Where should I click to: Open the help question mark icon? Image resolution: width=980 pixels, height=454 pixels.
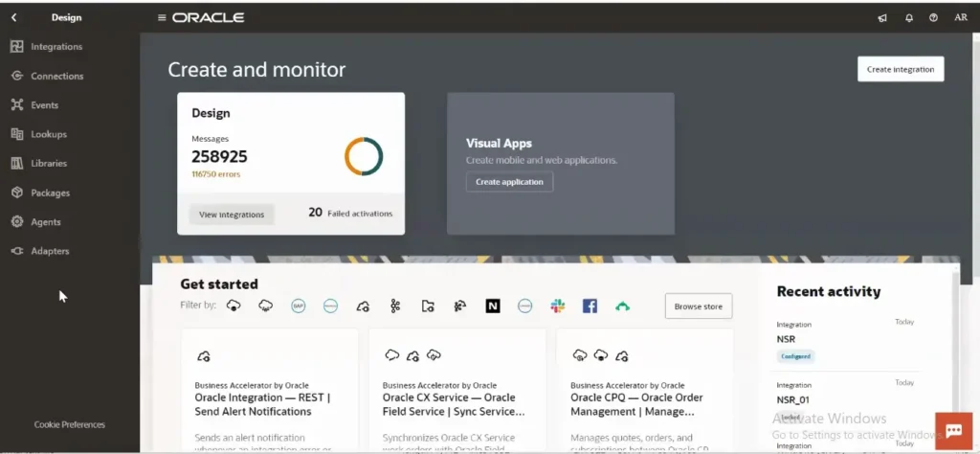(933, 17)
